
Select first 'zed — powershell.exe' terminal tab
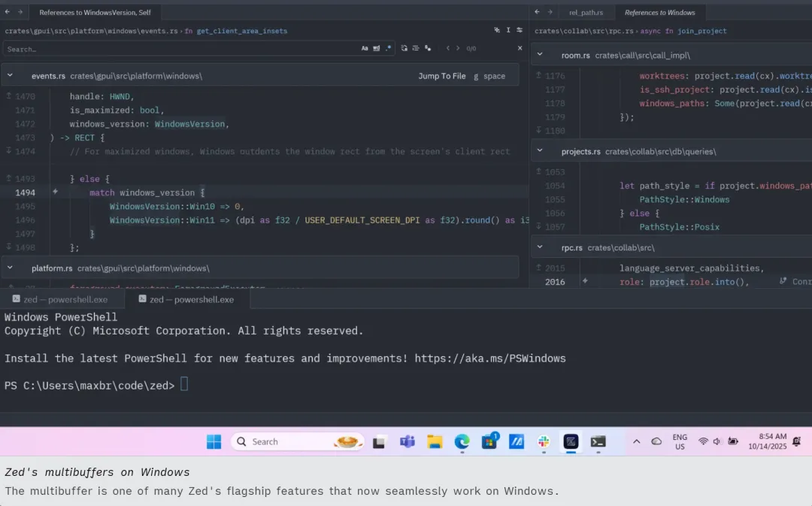[61, 299]
